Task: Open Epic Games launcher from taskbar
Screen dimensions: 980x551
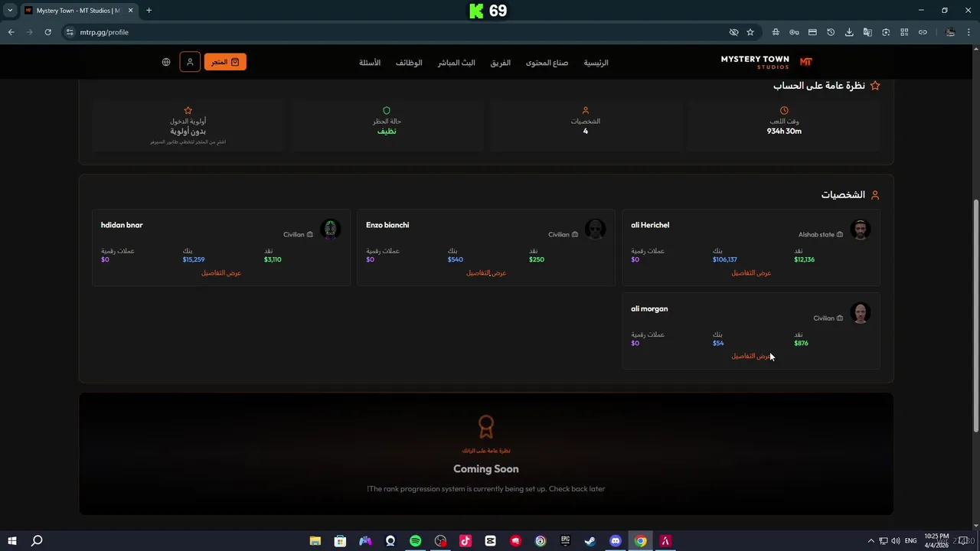Action: (x=565, y=541)
